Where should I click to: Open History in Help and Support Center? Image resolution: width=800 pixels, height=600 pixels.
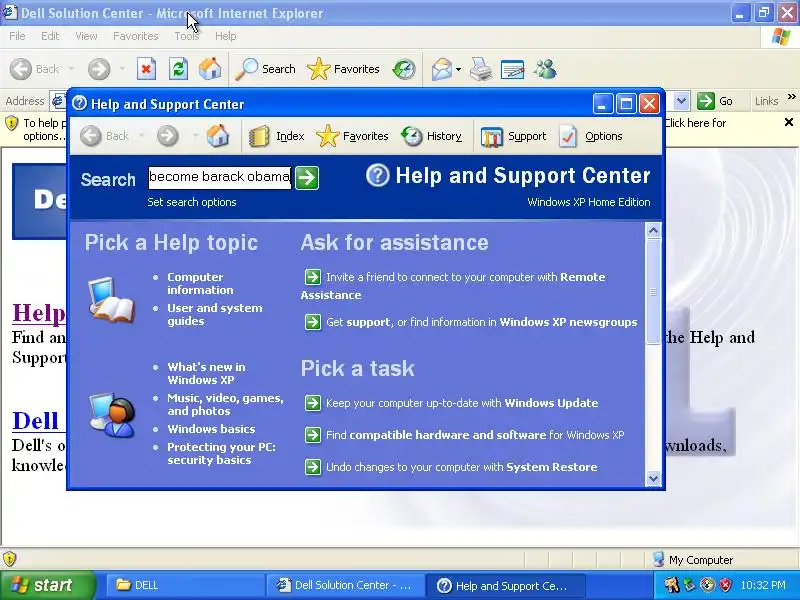(x=431, y=136)
